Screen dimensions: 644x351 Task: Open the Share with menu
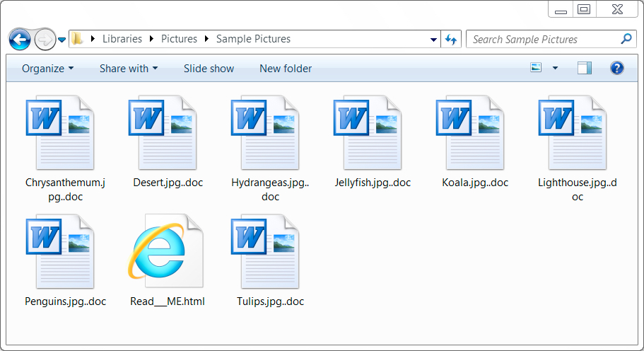[129, 68]
